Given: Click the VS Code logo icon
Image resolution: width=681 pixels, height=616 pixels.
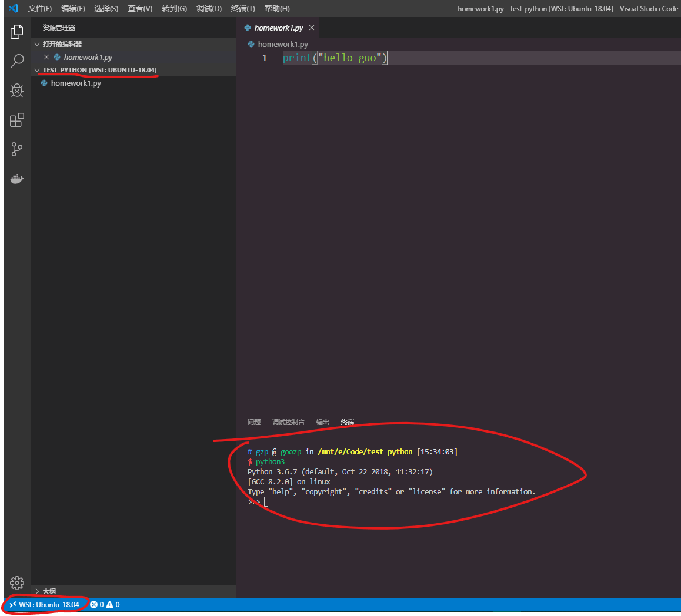Looking at the screenshot, I should (x=14, y=8).
